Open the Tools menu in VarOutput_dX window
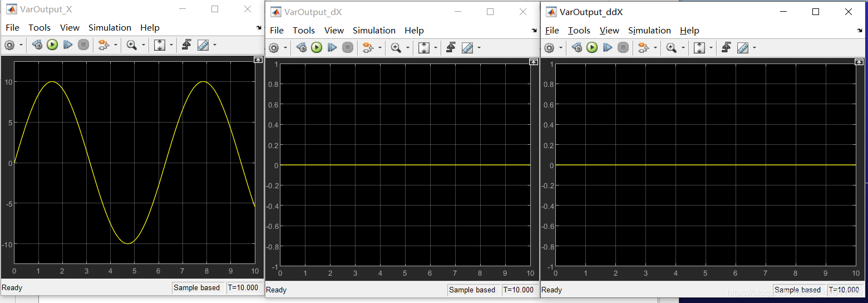The image size is (868, 303). click(303, 30)
